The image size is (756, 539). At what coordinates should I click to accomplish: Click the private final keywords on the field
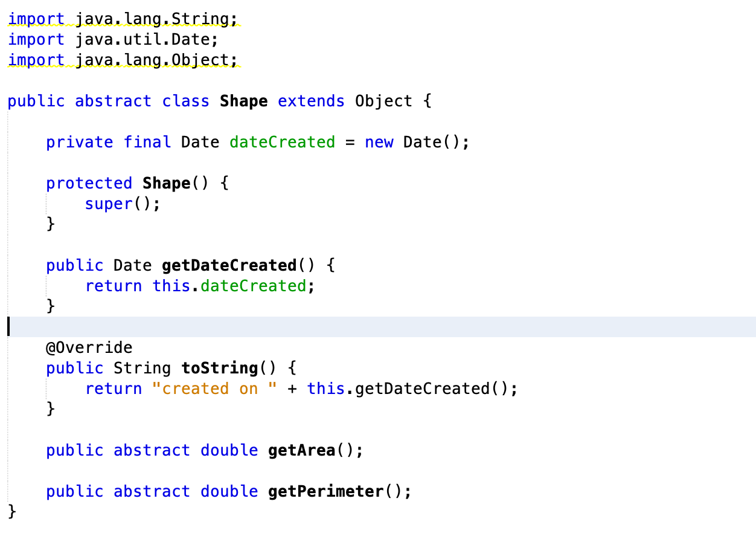[x=106, y=142]
